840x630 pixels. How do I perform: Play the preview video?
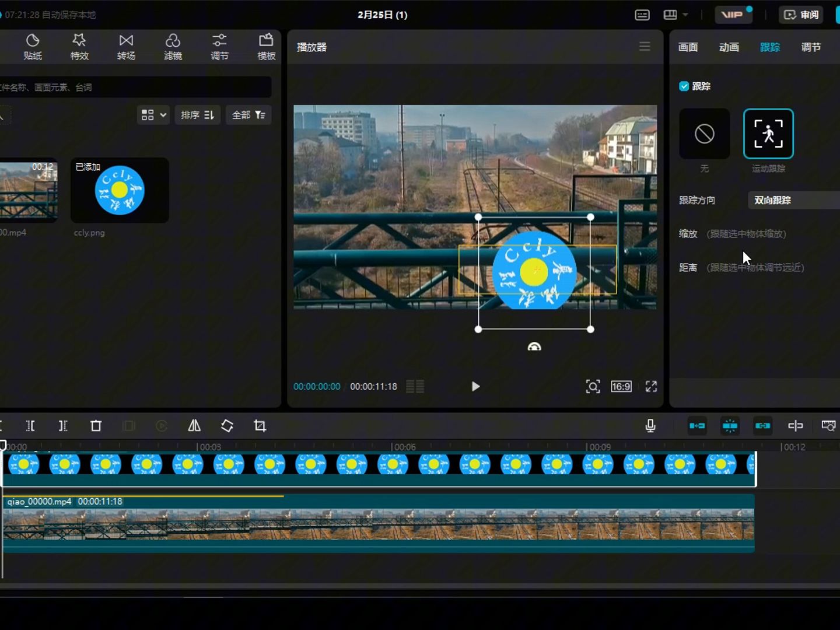click(x=475, y=386)
